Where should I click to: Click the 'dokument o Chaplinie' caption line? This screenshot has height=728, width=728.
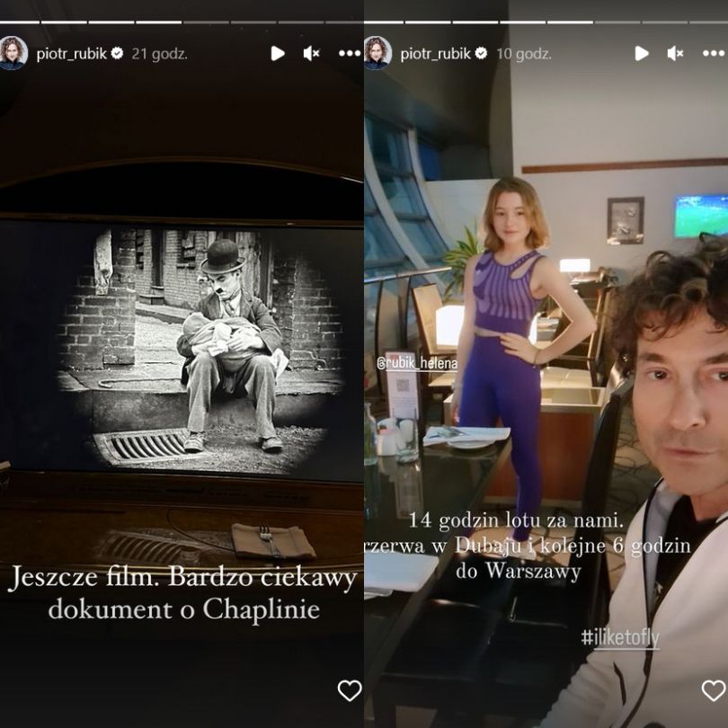click(x=184, y=608)
